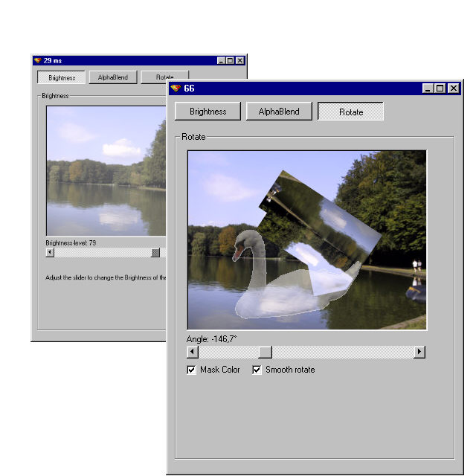Viewport: 476px width, 476px height.
Task: Click the rotated swan preview image
Action: [306, 239]
